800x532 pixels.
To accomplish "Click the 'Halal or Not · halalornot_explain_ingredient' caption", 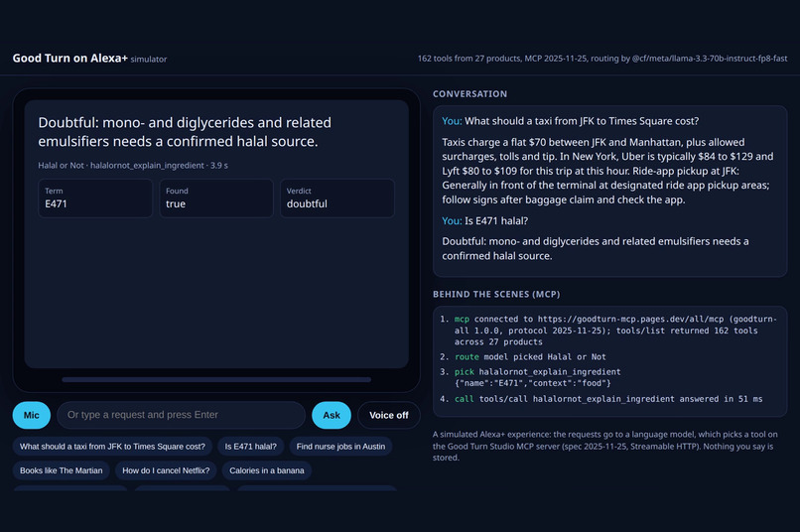I will click(133, 166).
